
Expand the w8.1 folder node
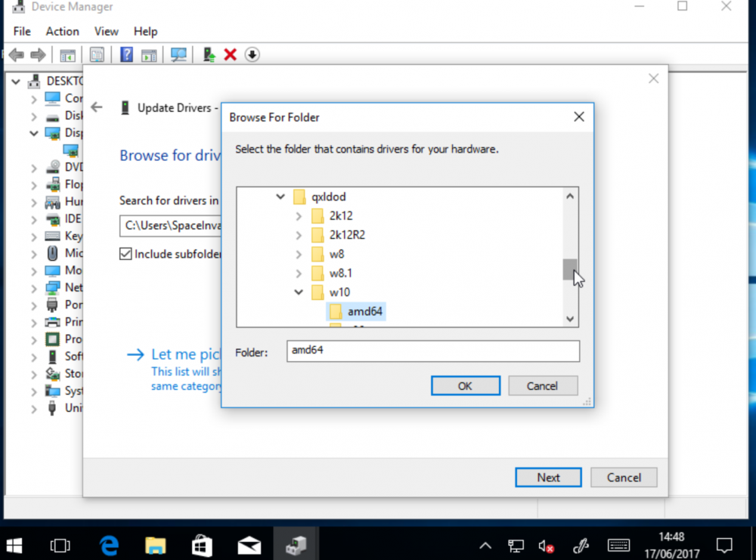point(299,274)
